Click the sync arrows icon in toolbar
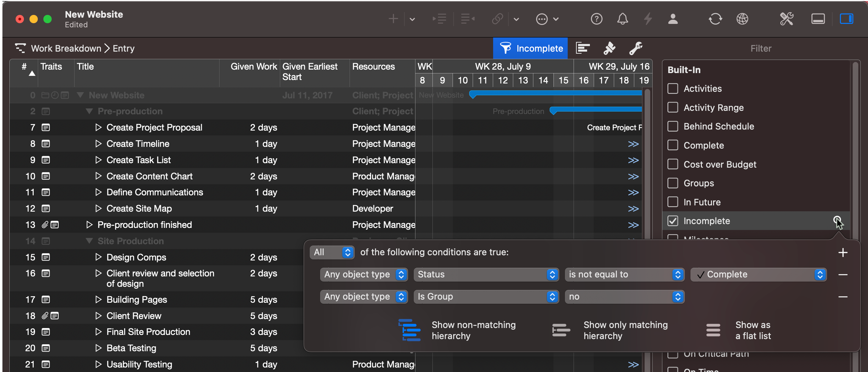The height and width of the screenshot is (372, 868). point(715,19)
